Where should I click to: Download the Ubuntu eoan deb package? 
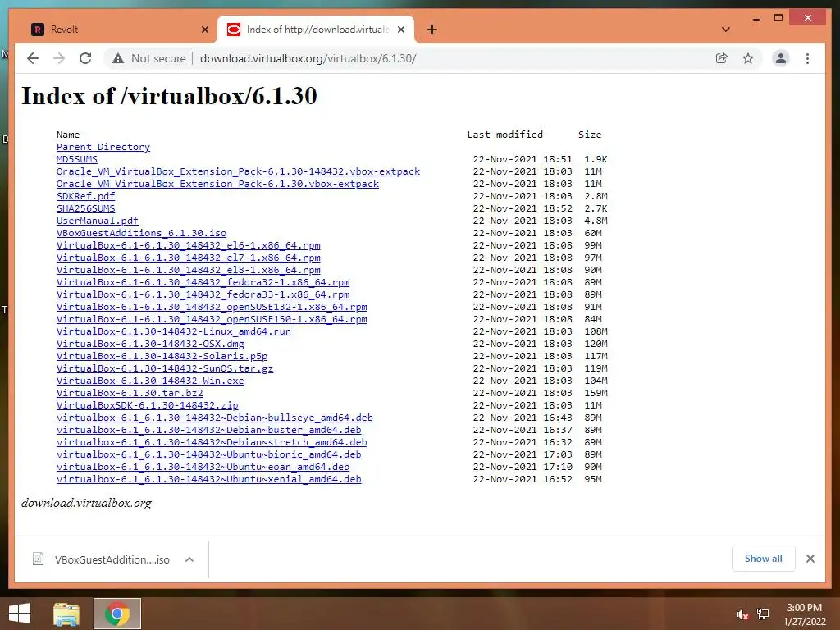tap(203, 467)
